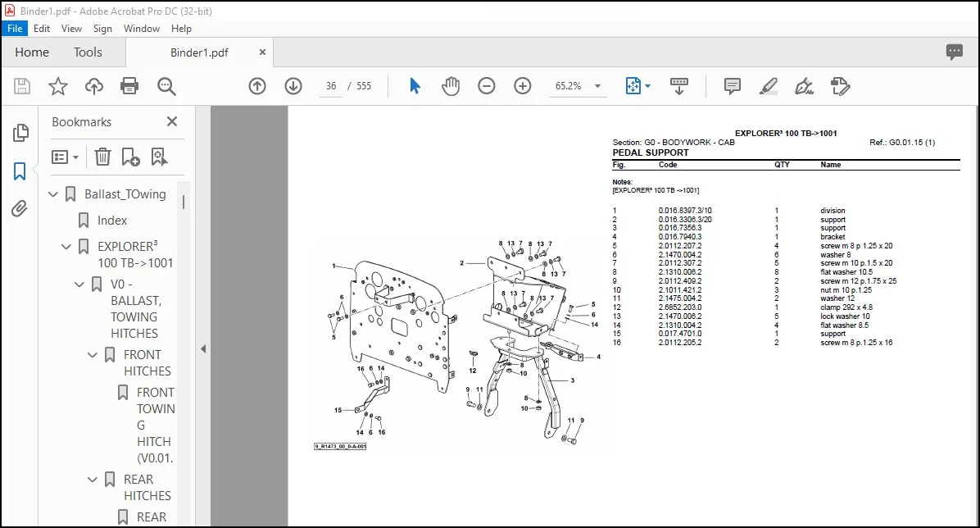980x528 pixels.
Task: Zoom out with minus icon
Action: point(486,86)
